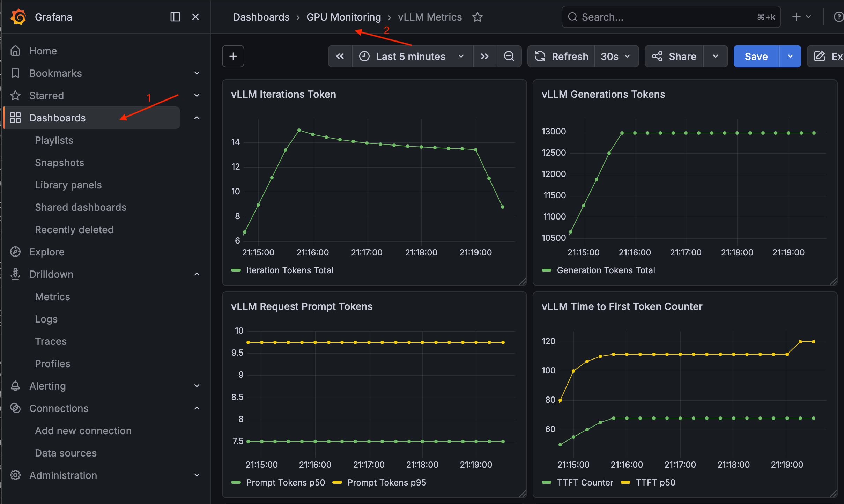
Task: Click vLLM Time to First Token Counter title
Action: (622, 306)
